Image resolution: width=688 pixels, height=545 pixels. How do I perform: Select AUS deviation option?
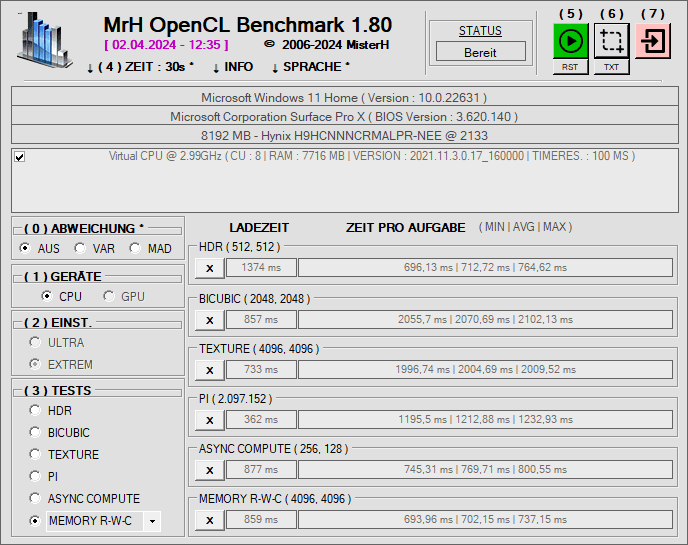point(40,248)
